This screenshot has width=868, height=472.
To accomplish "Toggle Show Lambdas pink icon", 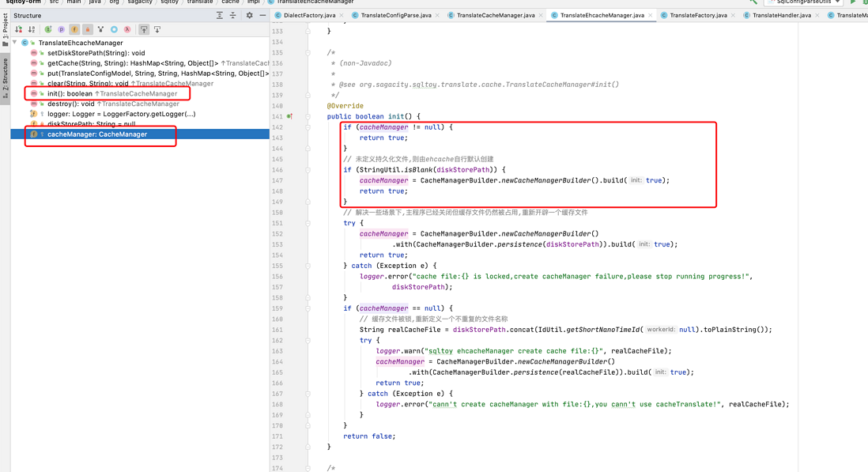I will pyautogui.click(x=127, y=29).
